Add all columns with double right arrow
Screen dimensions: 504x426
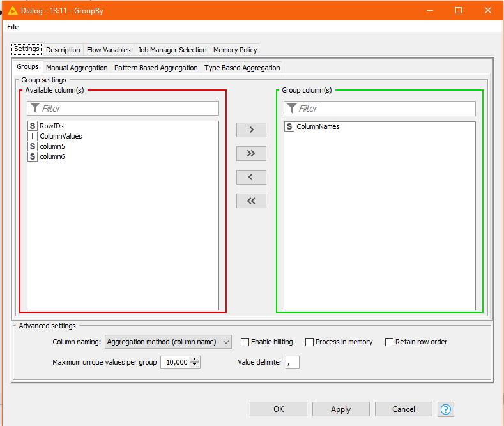pyautogui.click(x=251, y=153)
